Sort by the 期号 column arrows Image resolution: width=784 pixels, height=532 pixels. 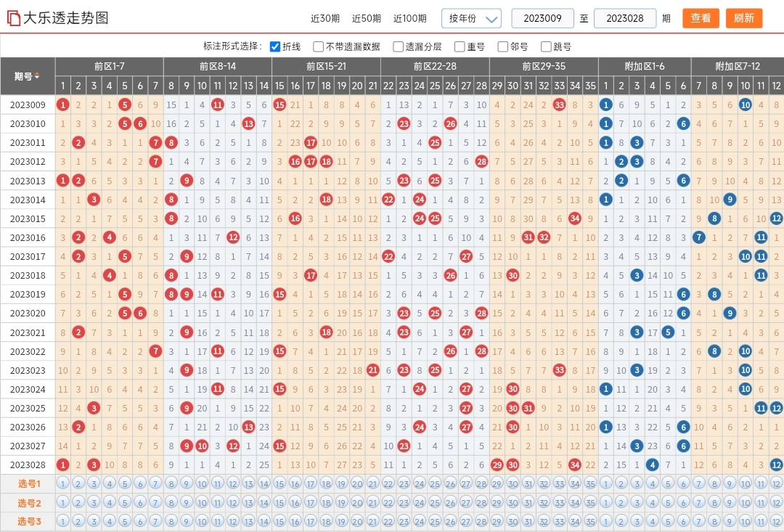[37, 76]
